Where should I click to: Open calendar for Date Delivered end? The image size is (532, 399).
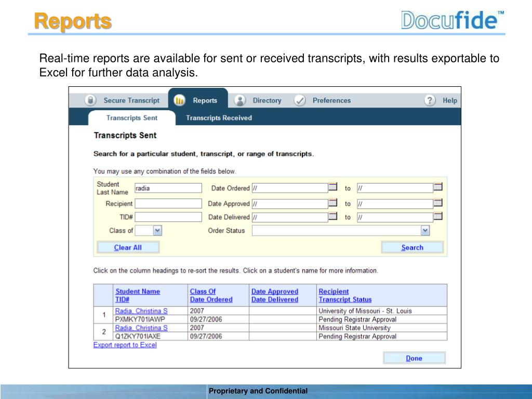click(x=438, y=216)
